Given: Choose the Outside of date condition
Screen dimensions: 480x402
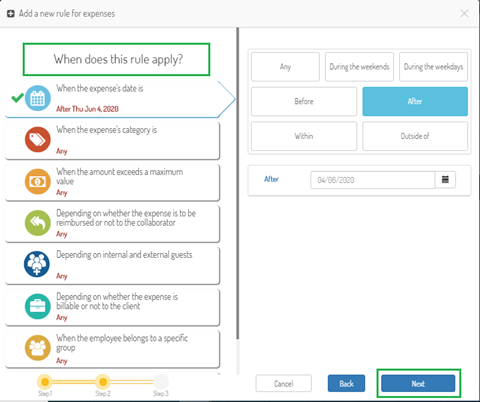Looking at the screenshot, I should tap(415, 136).
